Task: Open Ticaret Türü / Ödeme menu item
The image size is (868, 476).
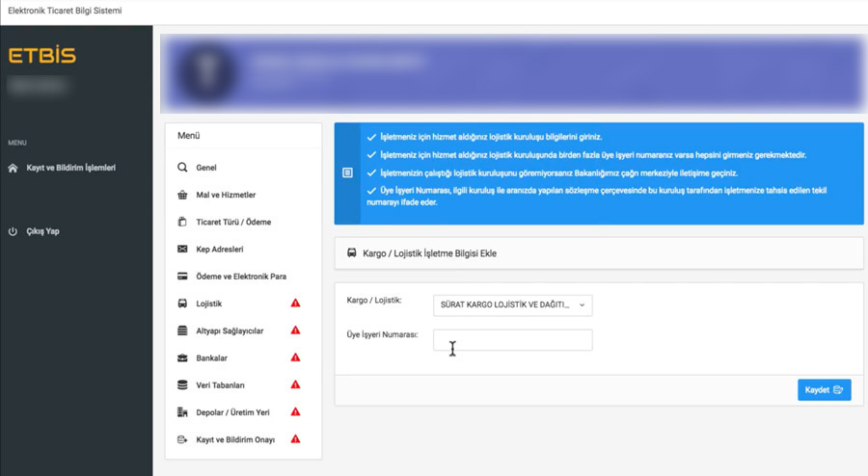Action: coord(233,222)
